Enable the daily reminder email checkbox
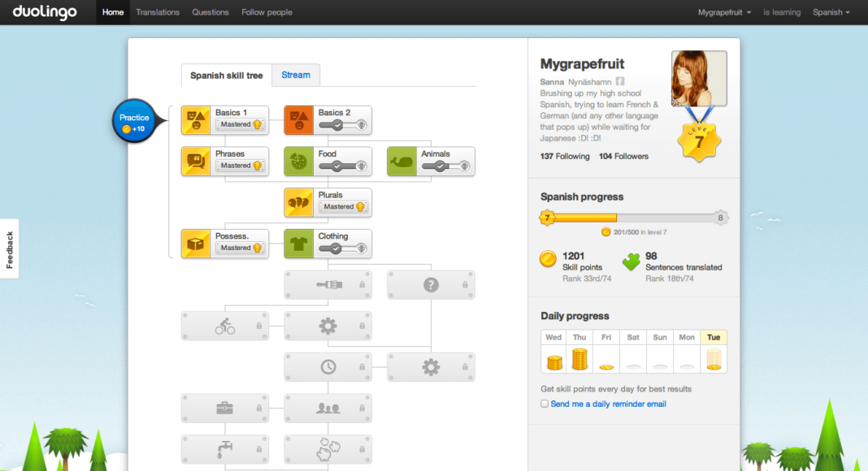 [545, 404]
